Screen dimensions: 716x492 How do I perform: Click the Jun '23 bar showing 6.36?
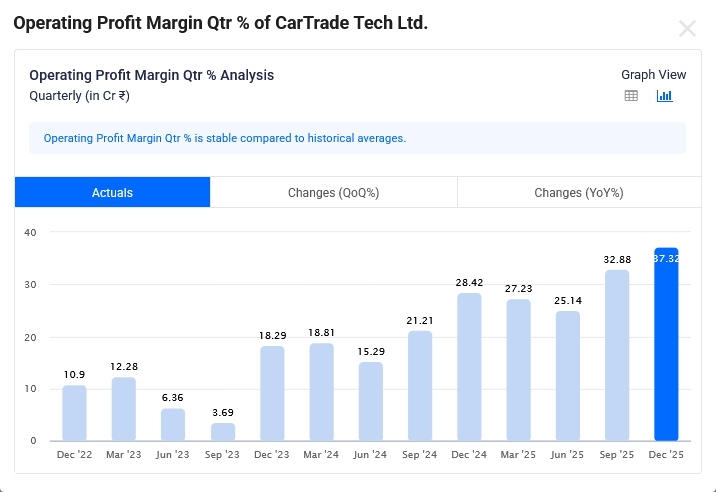point(173,425)
